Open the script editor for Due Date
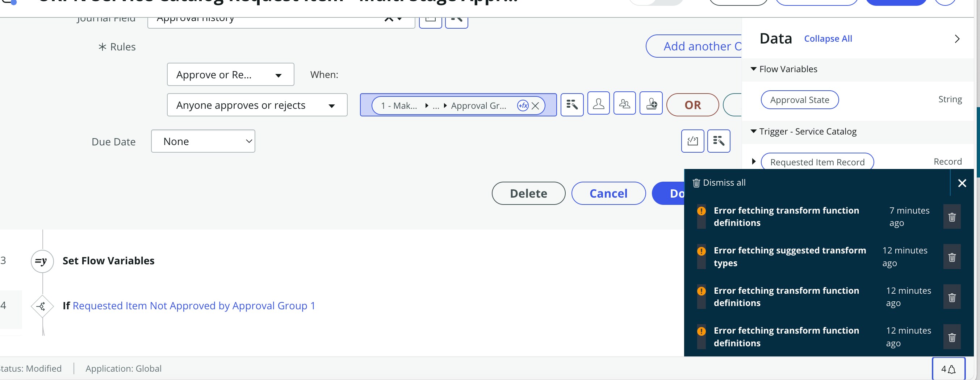 click(x=692, y=141)
